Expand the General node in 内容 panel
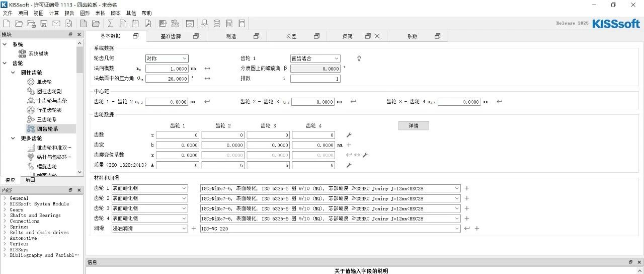This screenshot has width=644, height=274. pos(5,198)
